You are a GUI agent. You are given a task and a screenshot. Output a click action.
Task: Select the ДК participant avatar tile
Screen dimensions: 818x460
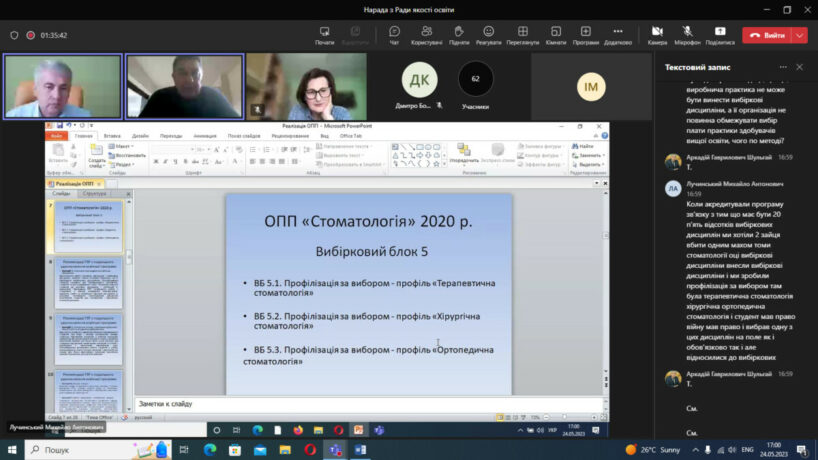pyautogui.click(x=419, y=80)
